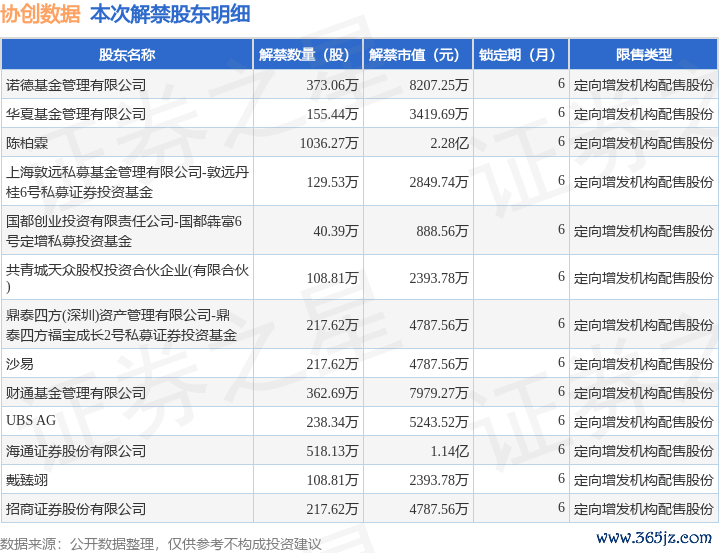Click market value 8207.25万
Image resolution: width=719 pixels, height=553 pixels.
pos(439,85)
